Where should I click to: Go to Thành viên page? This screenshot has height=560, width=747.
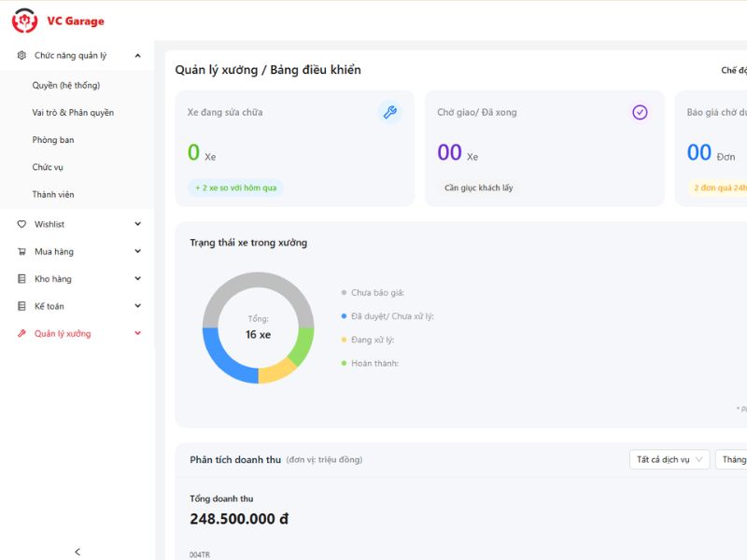tap(53, 194)
